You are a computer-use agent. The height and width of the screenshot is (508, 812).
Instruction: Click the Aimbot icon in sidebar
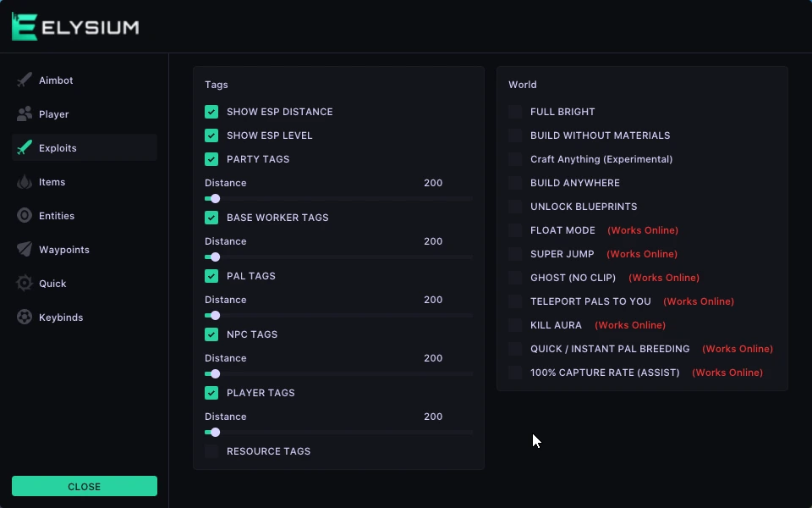click(x=25, y=80)
